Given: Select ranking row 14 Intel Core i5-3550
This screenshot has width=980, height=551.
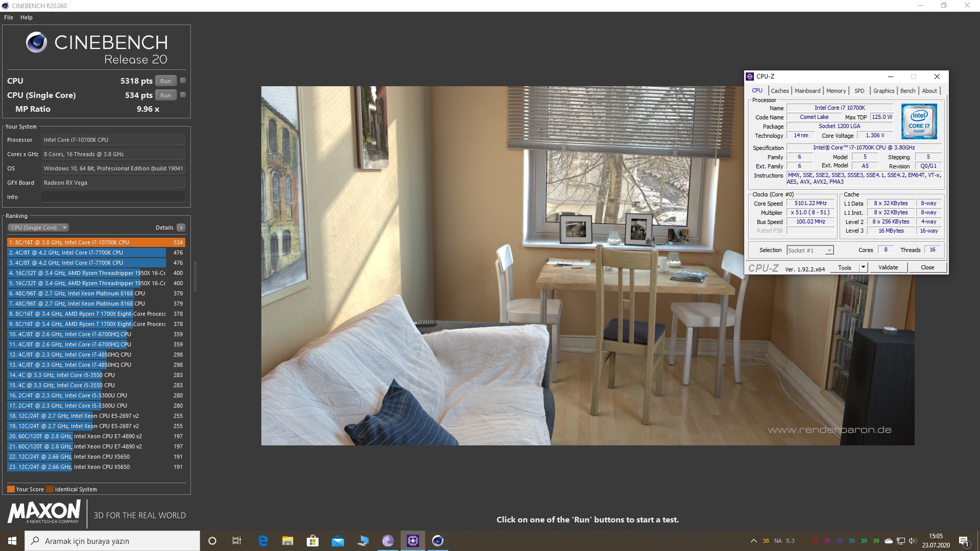Looking at the screenshot, I should click(96, 375).
